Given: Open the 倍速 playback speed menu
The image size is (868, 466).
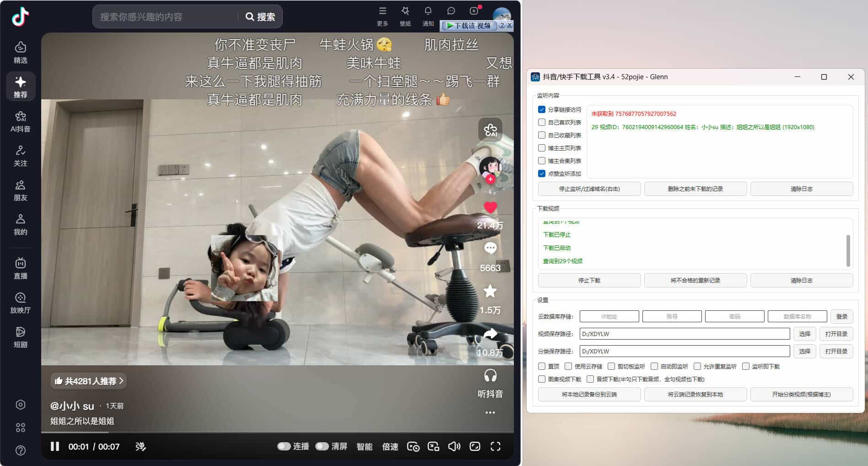Looking at the screenshot, I should 389,447.
